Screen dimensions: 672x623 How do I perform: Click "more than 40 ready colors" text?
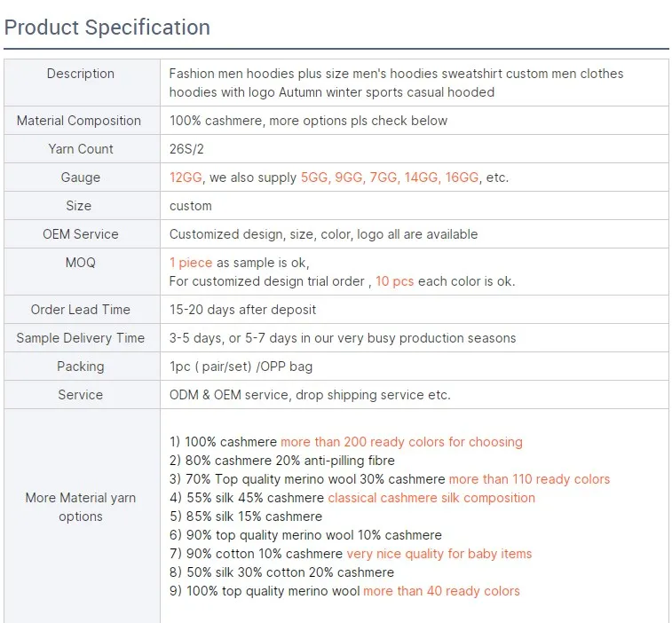tap(441, 591)
